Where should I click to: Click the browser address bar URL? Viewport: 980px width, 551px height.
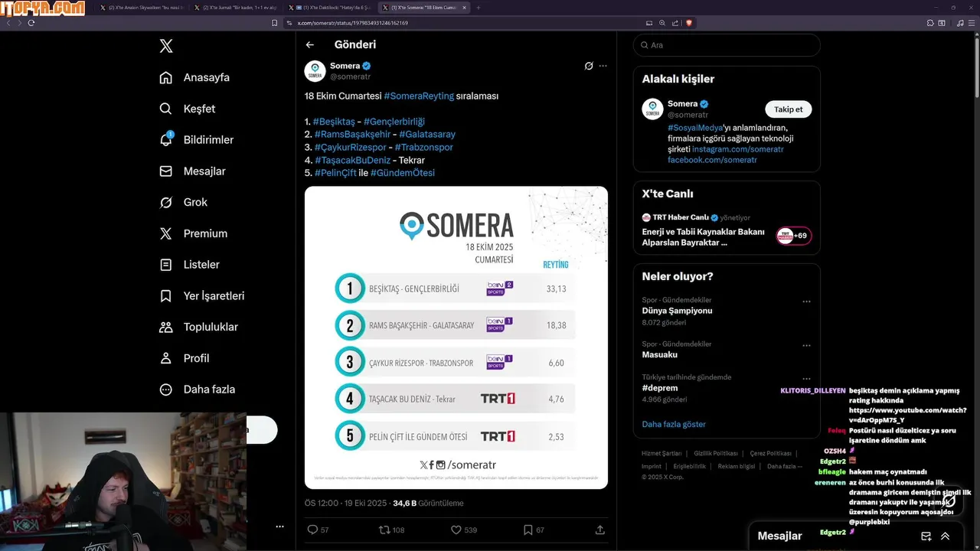[352, 23]
